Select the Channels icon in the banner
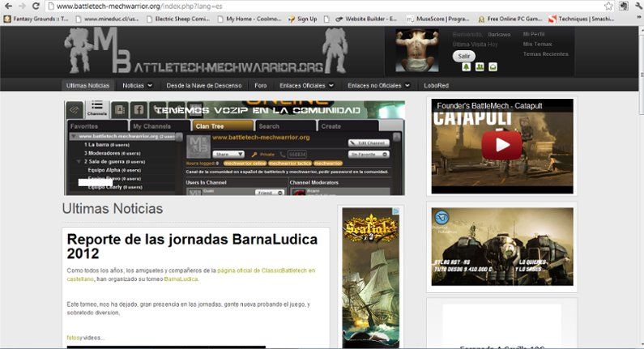This screenshot has height=349, width=644. click(x=97, y=109)
